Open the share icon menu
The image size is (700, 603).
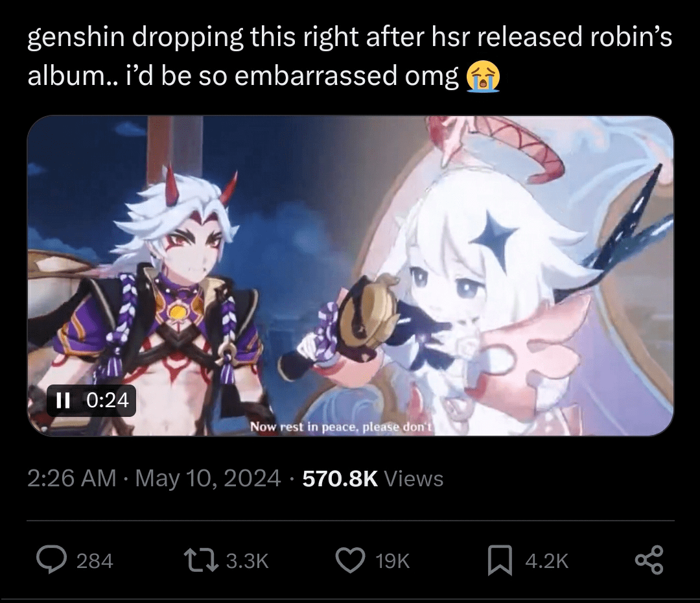tap(649, 560)
